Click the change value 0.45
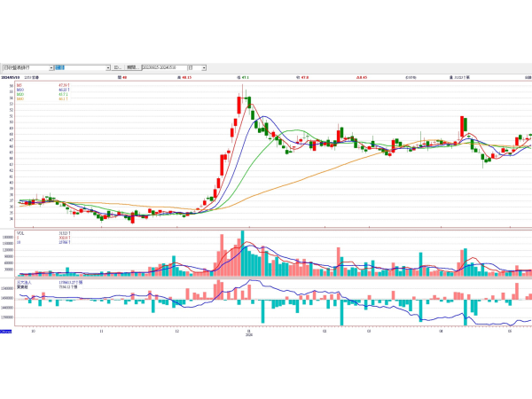The height and width of the screenshot is (399, 532). (363, 78)
